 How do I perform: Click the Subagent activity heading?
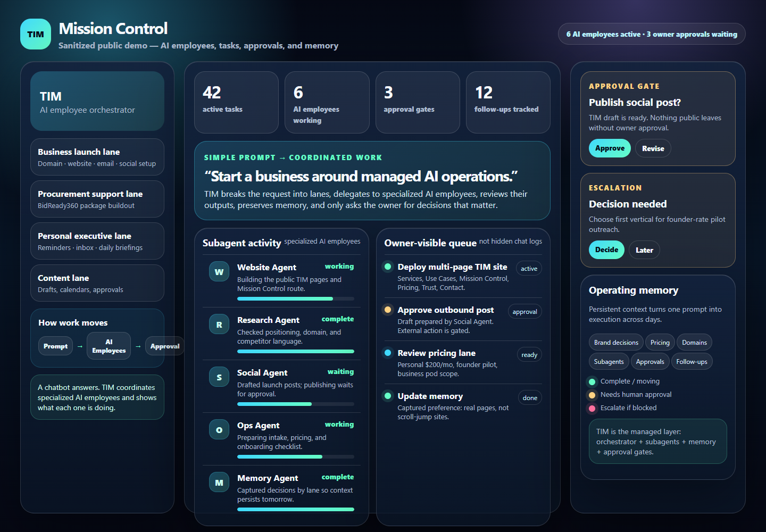(242, 243)
